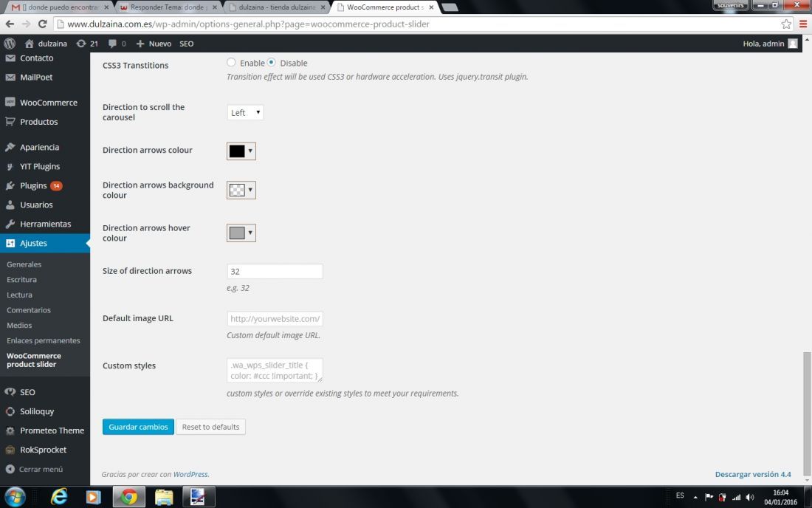Click the Usuarios person icon

point(10,205)
